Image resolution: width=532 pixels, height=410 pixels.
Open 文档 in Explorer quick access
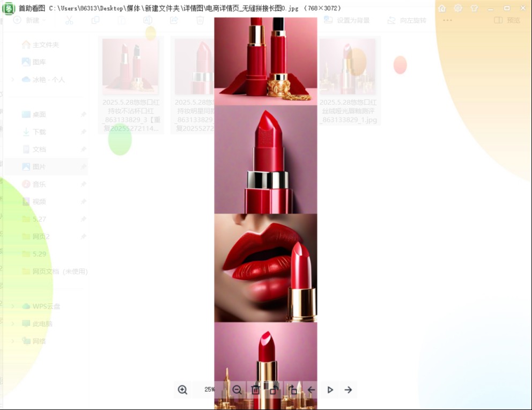point(34,149)
